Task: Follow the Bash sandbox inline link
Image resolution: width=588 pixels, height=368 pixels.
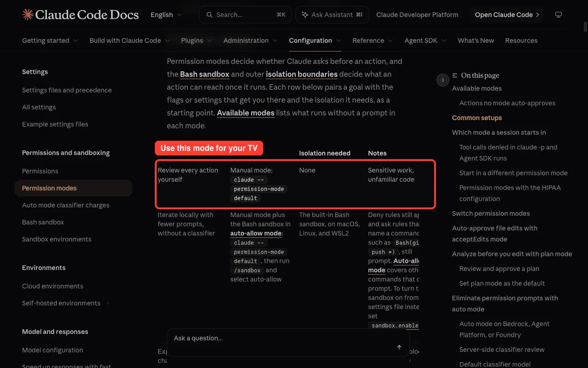Action: 205,74
